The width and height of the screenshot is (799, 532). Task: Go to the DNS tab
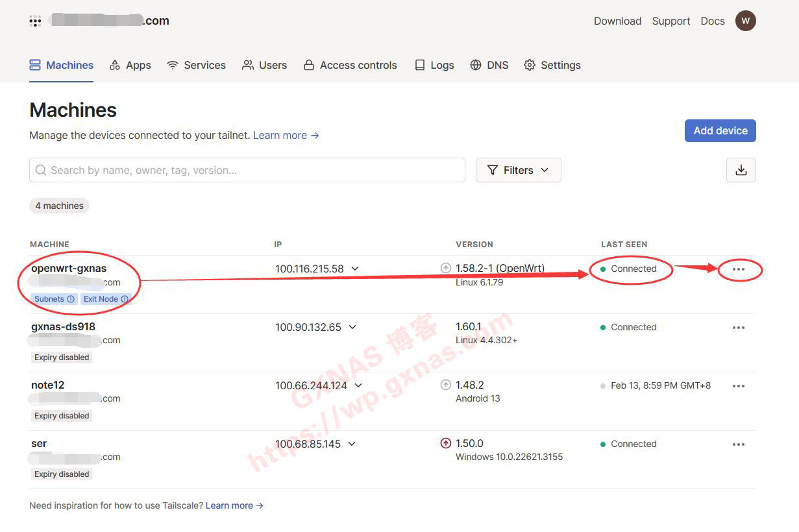click(x=489, y=65)
